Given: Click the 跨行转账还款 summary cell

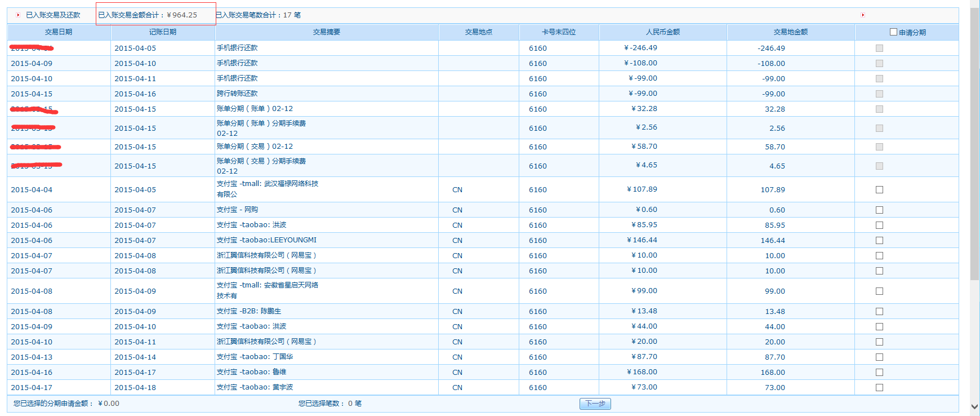Looking at the screenshot, I should (237, 94).
